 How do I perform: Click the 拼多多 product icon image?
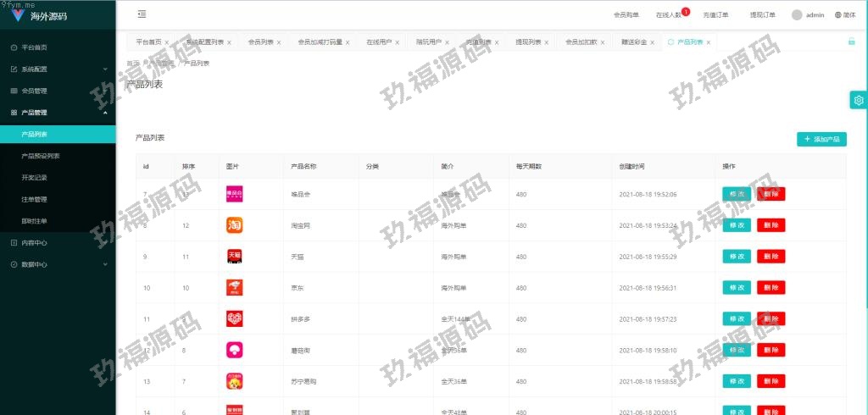(x=235, y=319)
